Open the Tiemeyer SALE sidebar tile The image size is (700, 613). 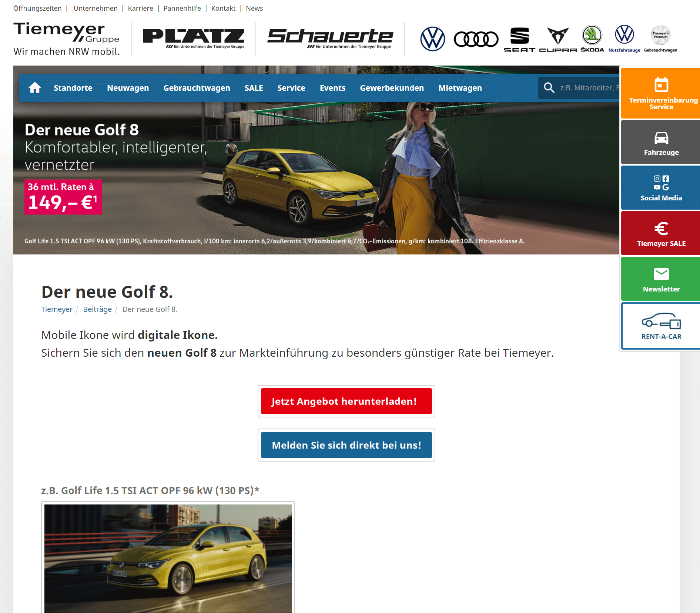click(660, 233)
